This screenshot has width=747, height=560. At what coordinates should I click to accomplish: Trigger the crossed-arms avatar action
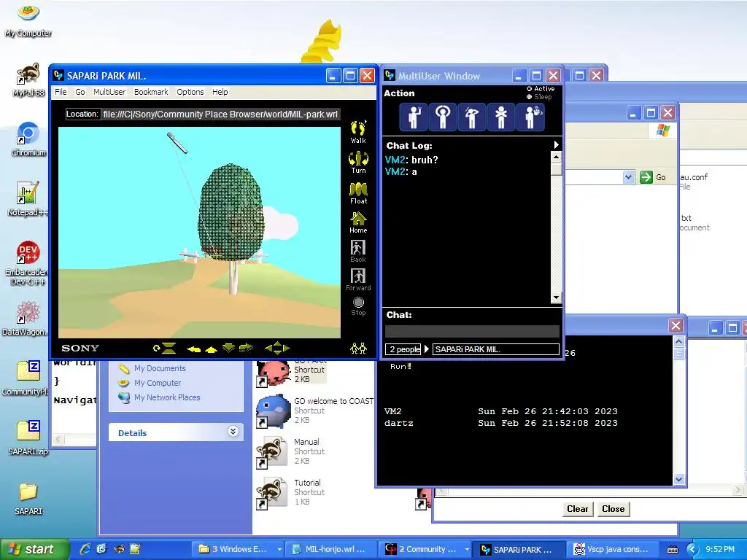click(500, 117)
